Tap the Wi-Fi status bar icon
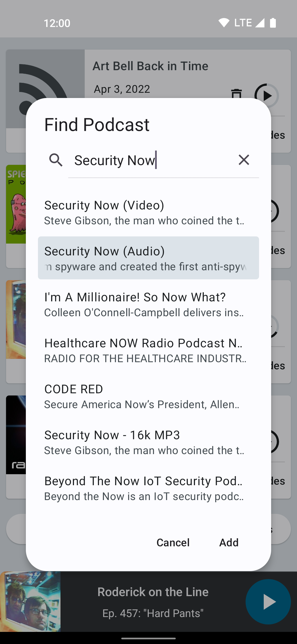297x644 pixels. click(x=224, y=23)
